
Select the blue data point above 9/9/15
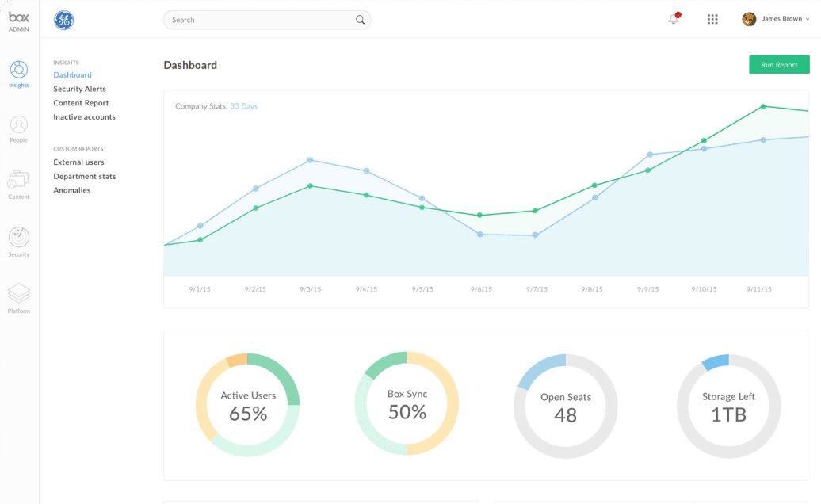pos(650,155)
